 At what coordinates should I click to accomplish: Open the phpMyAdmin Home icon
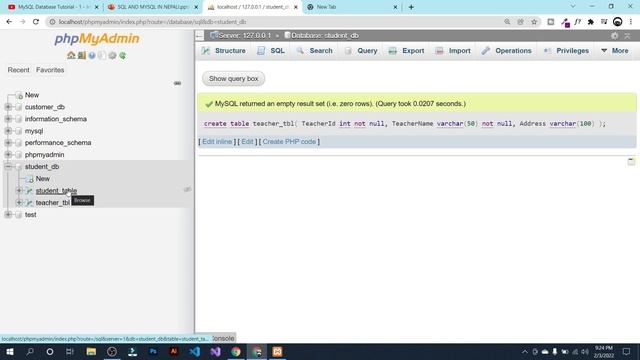71,55
